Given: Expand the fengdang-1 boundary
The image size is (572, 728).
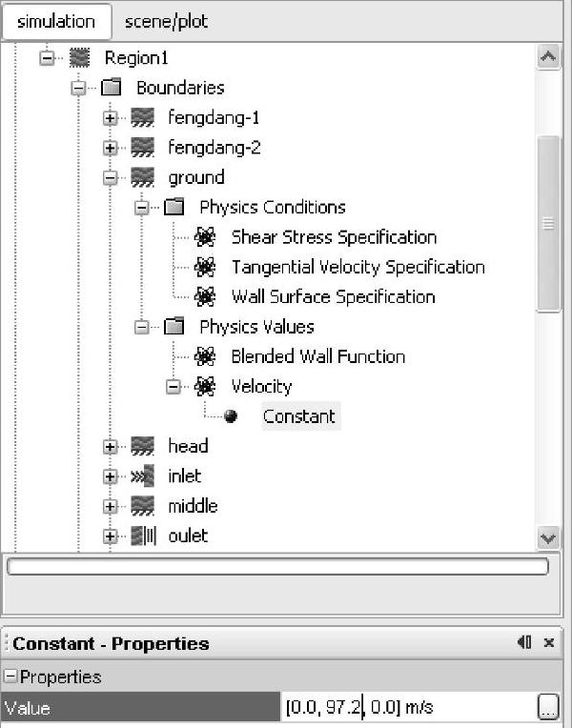Looking at the screenshot, I should 111,118.
